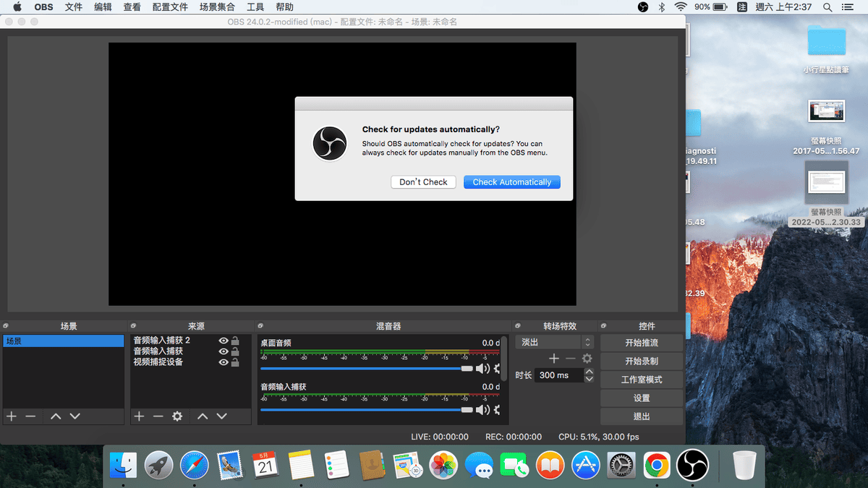
Task: Add a new source with plus icon
Action: pyautogui.click(x=139, y=416)
